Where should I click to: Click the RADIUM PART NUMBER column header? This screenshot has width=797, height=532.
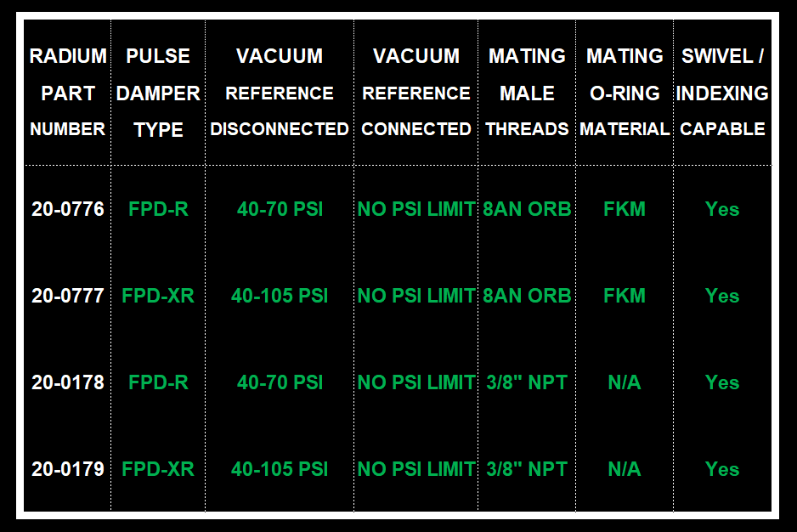[x=68, y=93]
